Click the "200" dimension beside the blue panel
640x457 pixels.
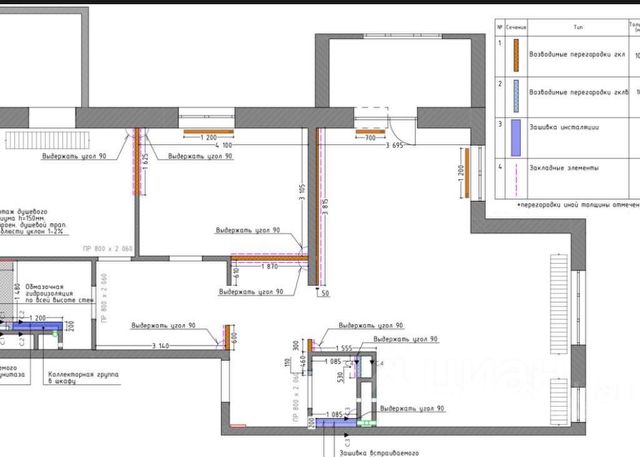point(71,326)
